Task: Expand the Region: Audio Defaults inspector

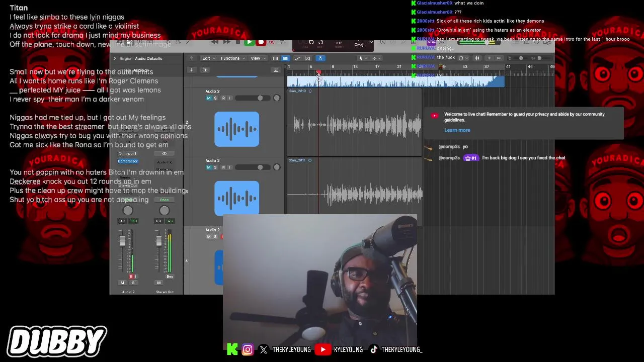Action: click(x=114, y=58)
